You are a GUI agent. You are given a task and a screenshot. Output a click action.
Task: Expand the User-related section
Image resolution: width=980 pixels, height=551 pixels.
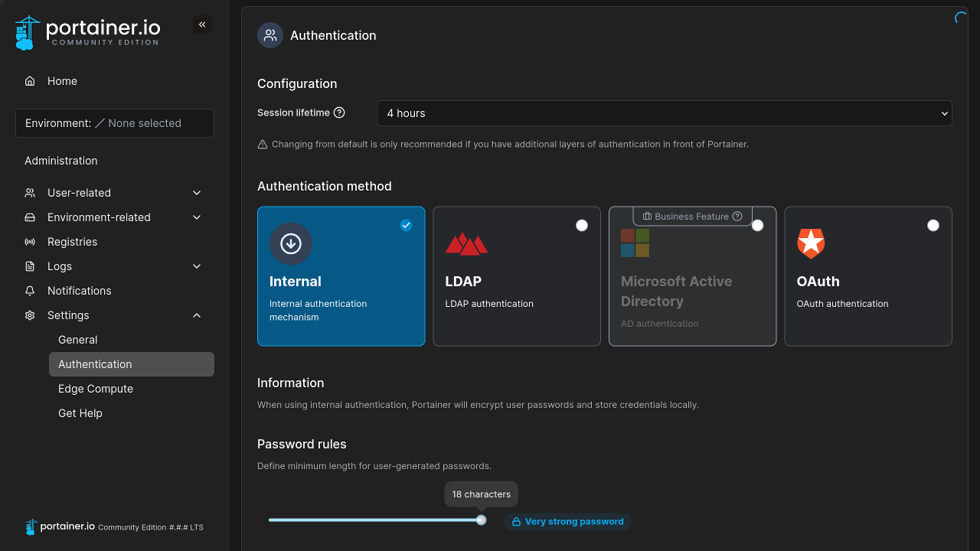click(80, 192)
